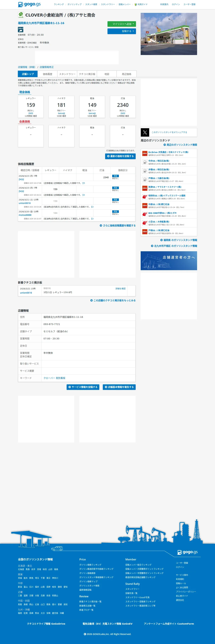This screenshot has width=215, height=644.
Task: Open the gas station photo thumbnail
Action: click(x=169, y=34)
